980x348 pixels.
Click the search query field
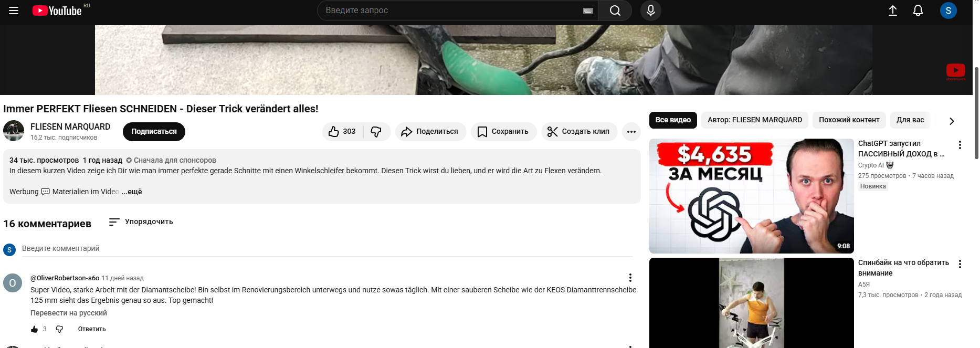click(451, 10)
